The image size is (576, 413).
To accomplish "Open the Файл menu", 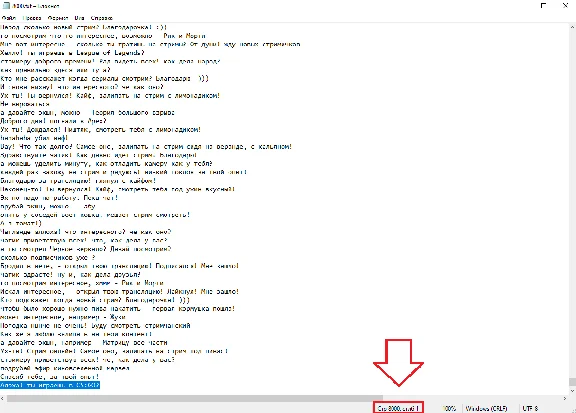I will pos(9,18).
